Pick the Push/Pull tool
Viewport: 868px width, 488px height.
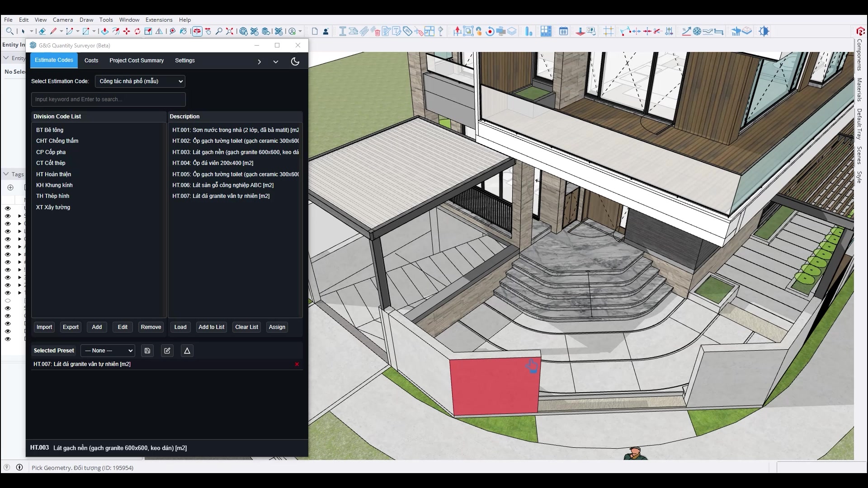click(104, 31)
